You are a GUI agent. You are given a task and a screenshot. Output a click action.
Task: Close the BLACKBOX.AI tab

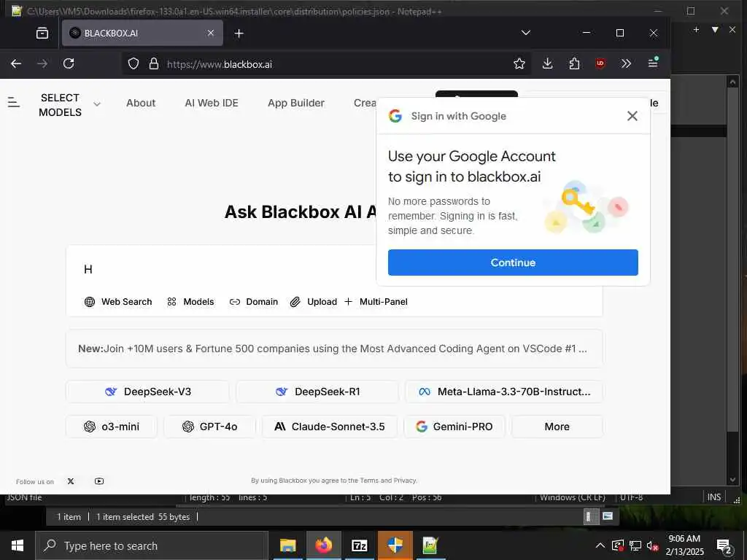tap(211, 33)
